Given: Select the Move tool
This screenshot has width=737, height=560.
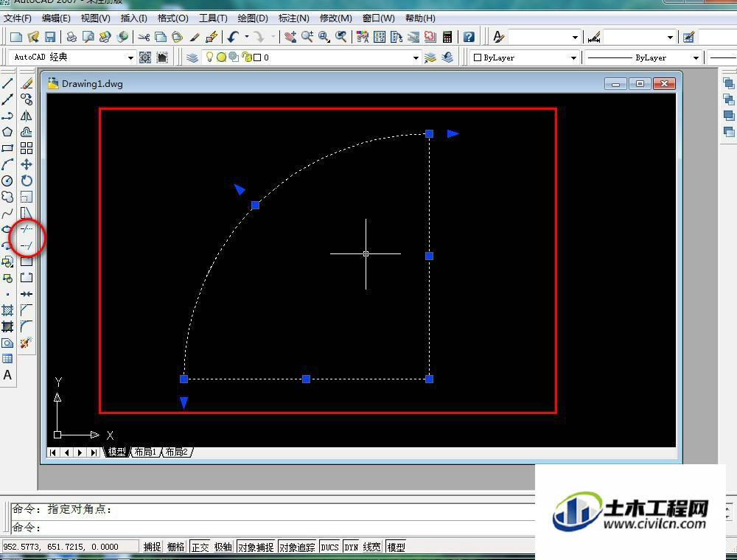Looking at the screenshot, I should [x=27, y=164].
